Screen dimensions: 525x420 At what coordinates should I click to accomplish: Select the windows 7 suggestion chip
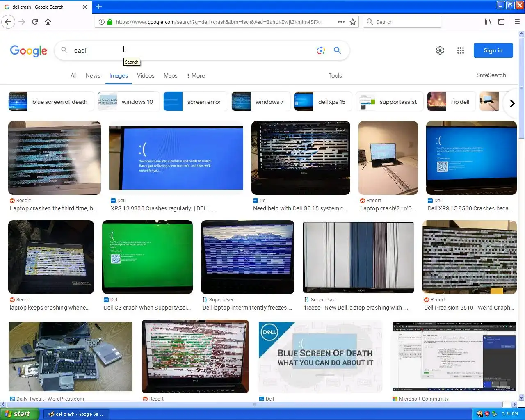pos(261,102)
